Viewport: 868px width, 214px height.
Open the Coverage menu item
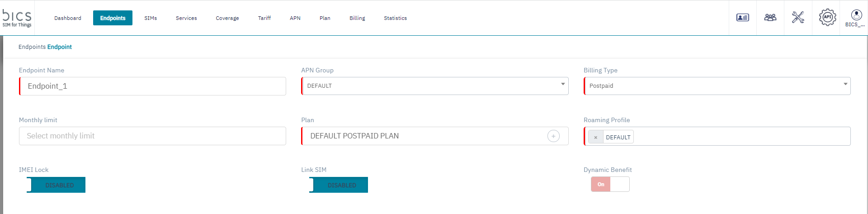[x=227, y=18]
